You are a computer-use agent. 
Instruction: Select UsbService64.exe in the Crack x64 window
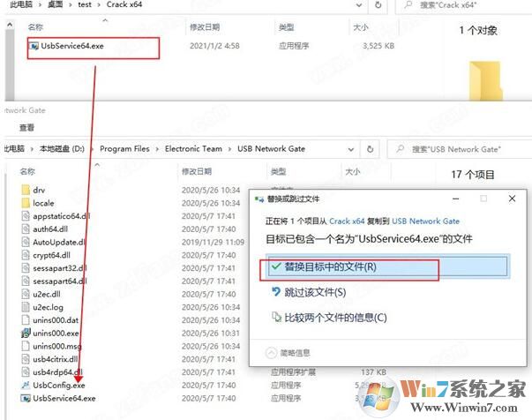(x=72, y=46)
